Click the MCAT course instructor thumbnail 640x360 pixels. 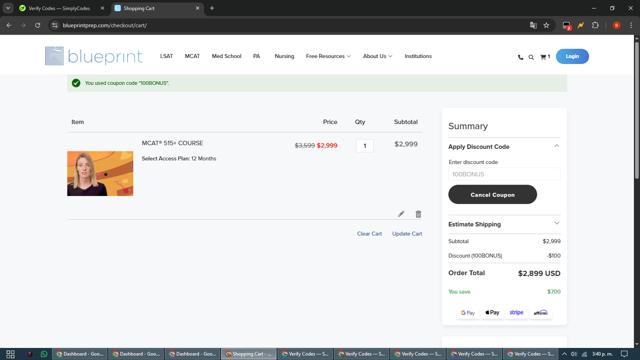[x=100, y=173]
